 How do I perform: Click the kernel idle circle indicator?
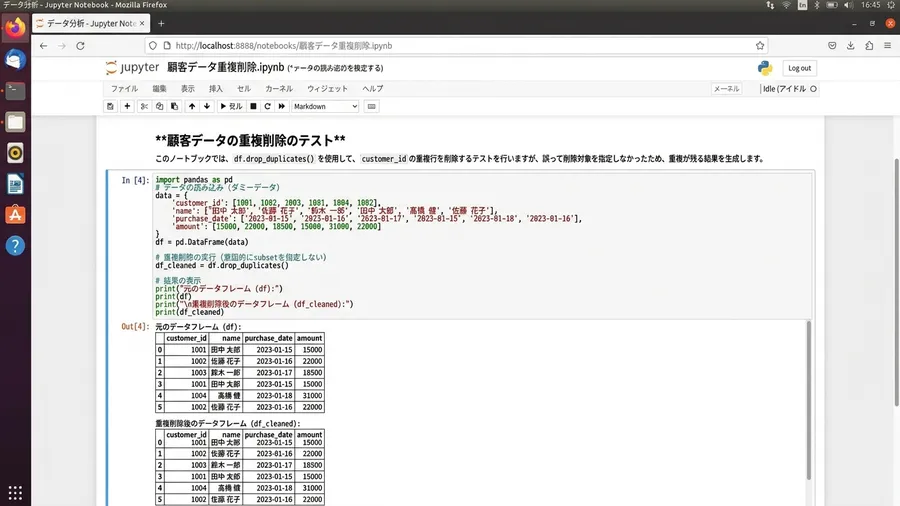pos(813,89)
